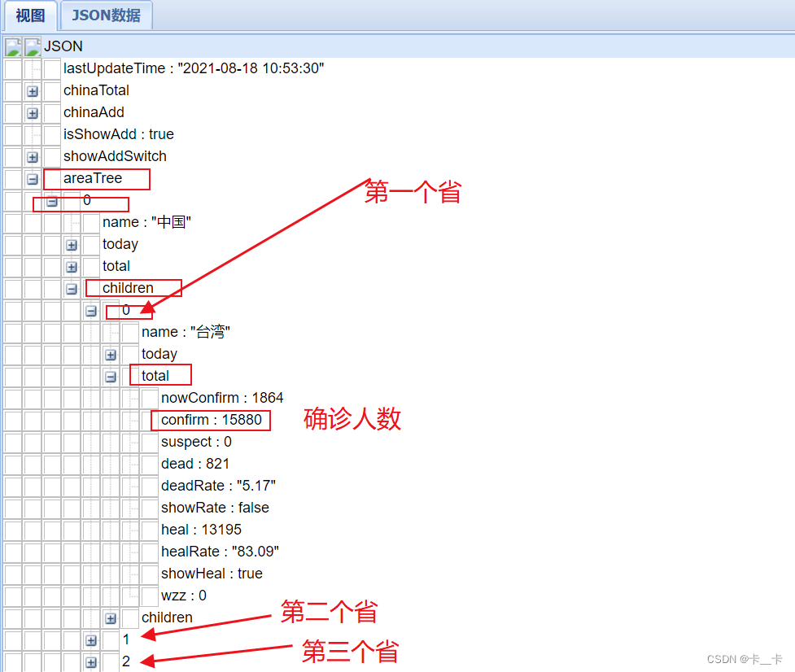The width and height of the screenshot is (795, 672).
Task: Click the second image icon in JSON header row
Action: tap(31, 46)
